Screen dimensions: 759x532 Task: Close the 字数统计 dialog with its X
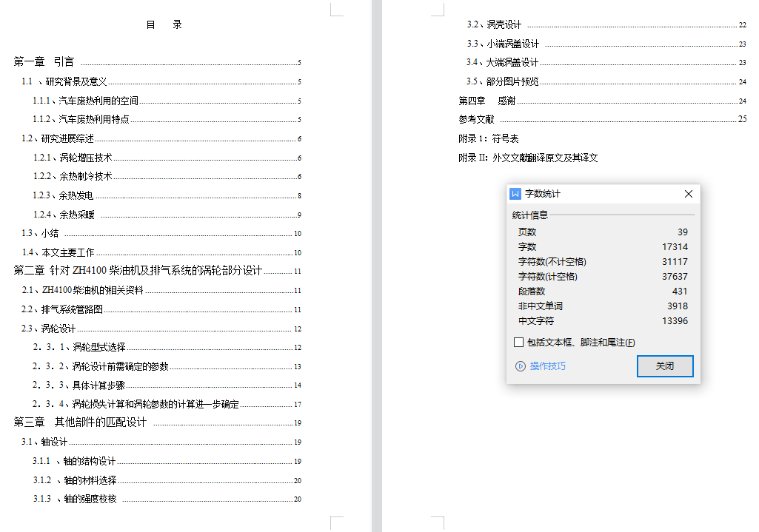[688, 193]
